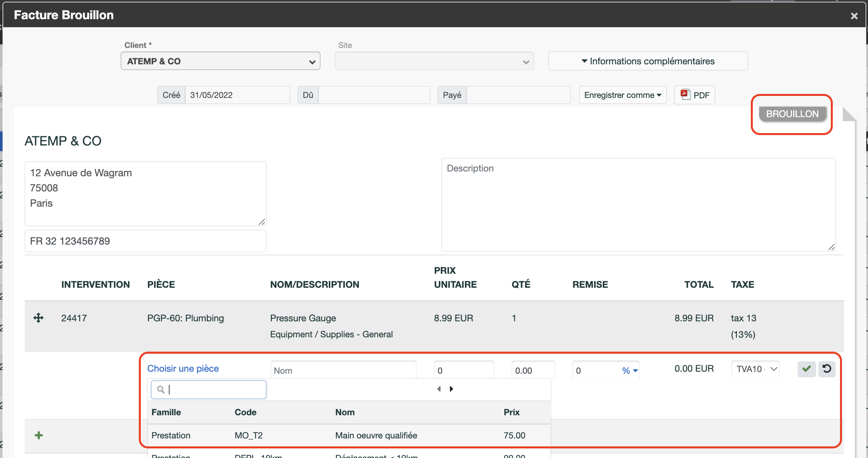Open the Enregistrer comme menu

point(623,95)
